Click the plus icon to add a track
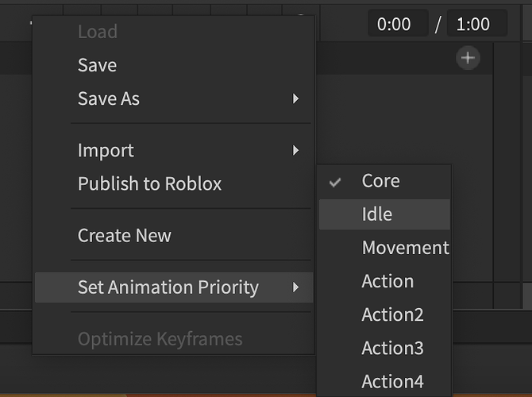This screenshot has width=532, height=397. (468, 58)
